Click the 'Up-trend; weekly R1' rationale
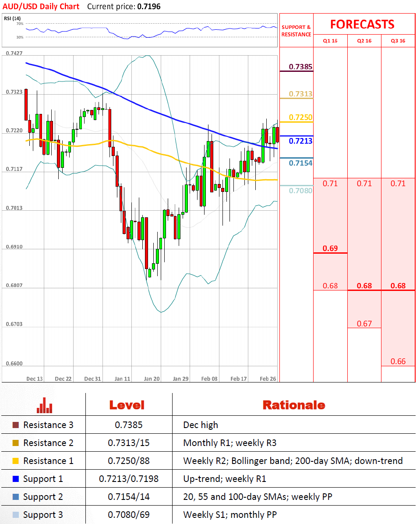420x524 pixels. pyautogui.click(x=225, y=479)
